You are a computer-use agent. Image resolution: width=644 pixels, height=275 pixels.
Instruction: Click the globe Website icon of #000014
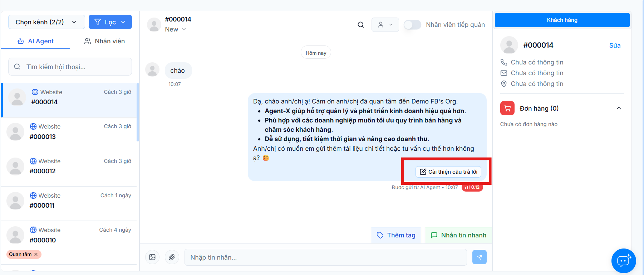35,92
